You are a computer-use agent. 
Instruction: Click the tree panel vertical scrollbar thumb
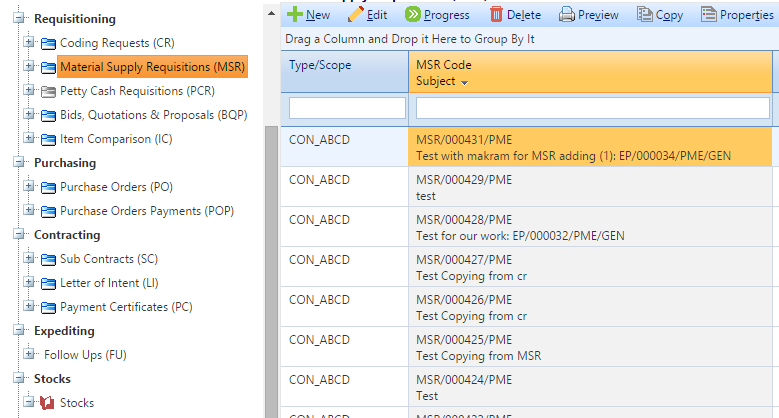click(x=271, y=272)
